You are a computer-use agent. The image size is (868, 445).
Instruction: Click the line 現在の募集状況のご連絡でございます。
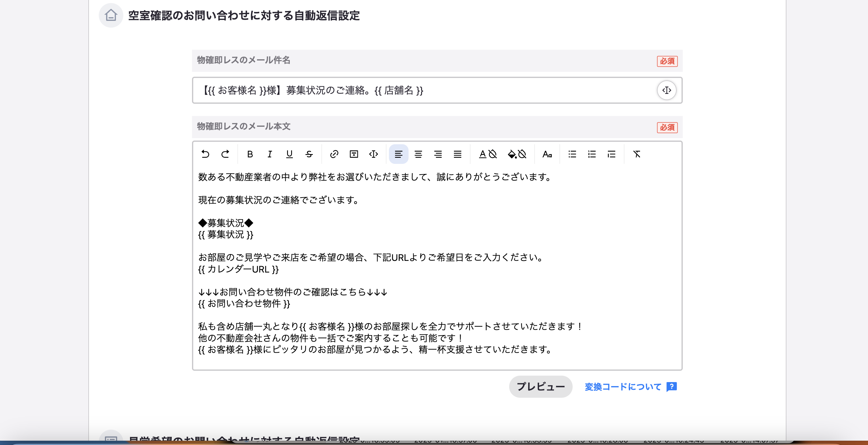coord(279,200)
